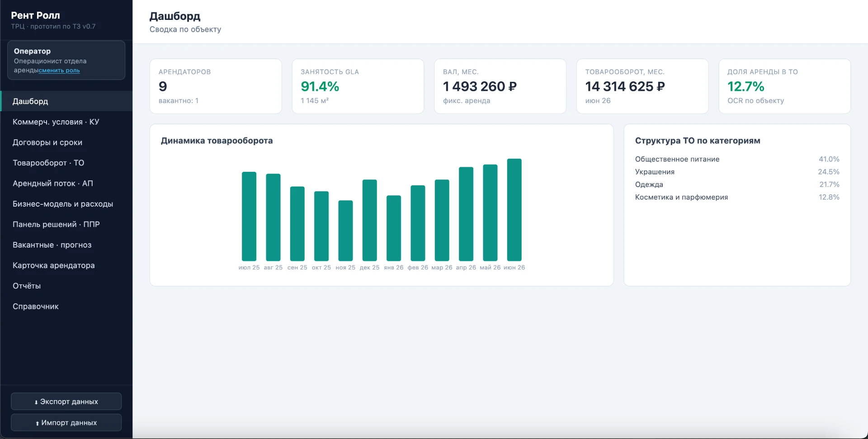Click the Динамика товарооборота heading

pyautogui.click(x=217, y=141)
